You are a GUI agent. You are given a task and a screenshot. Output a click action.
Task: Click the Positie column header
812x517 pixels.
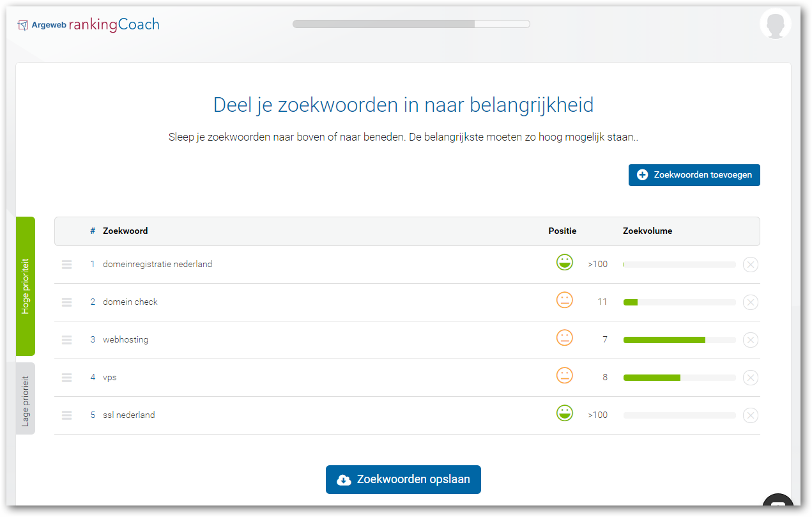562,231
